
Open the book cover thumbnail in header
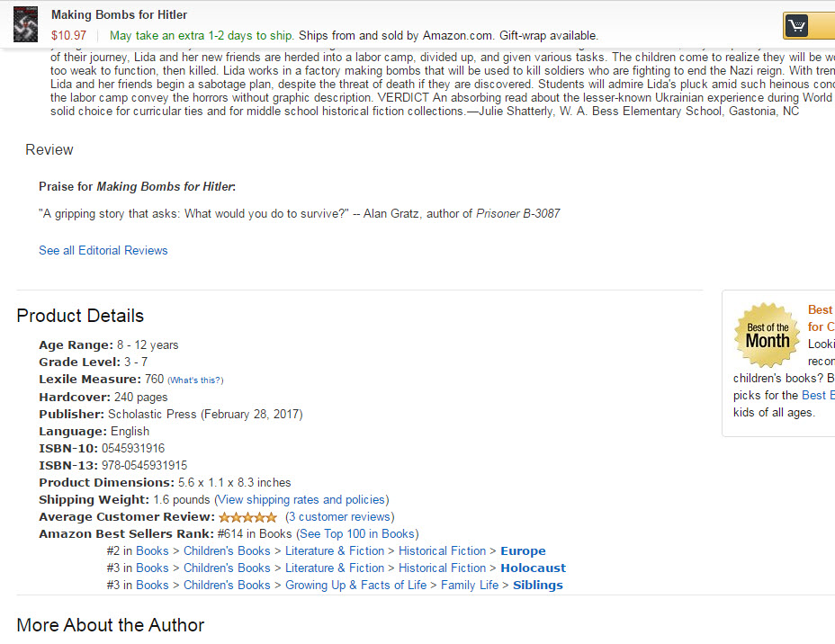pos(25,24)
